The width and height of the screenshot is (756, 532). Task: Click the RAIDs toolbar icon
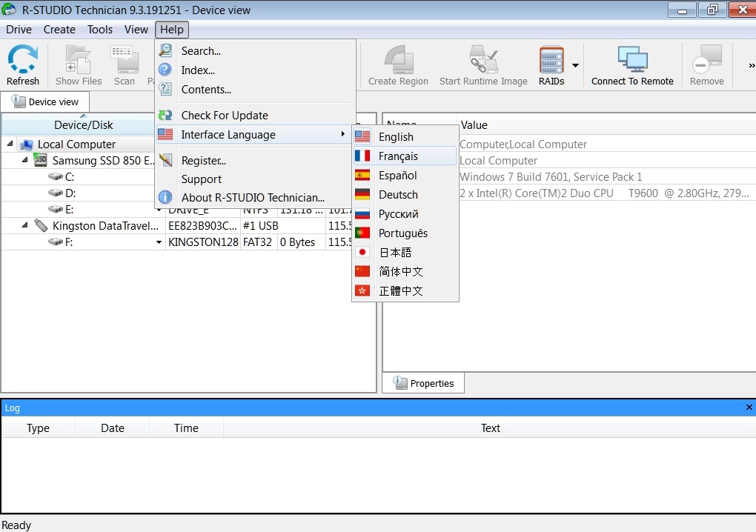pos(551,60)
